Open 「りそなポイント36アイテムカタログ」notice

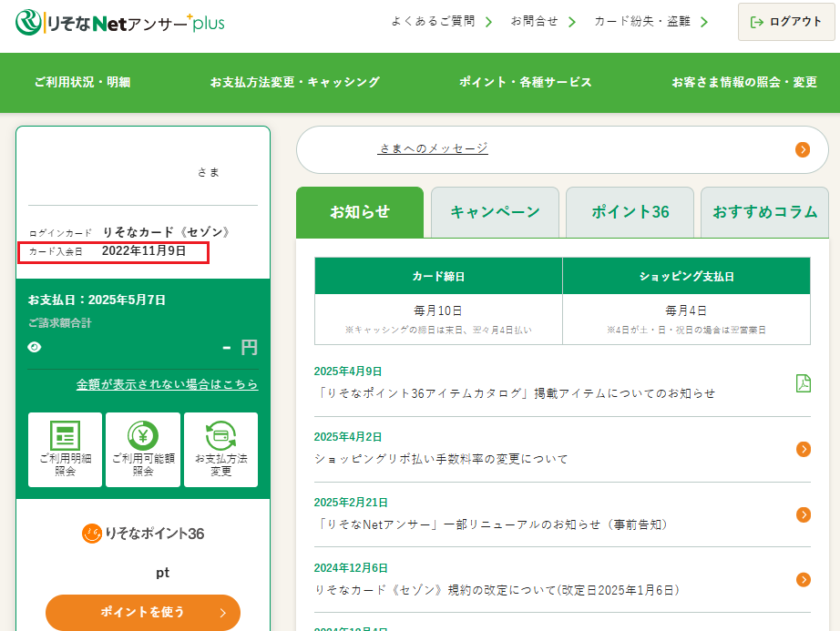[515, 393]
